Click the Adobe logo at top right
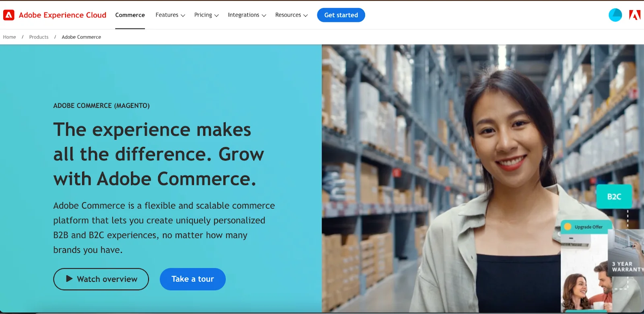644x314 pixels. tap(635, 15)
